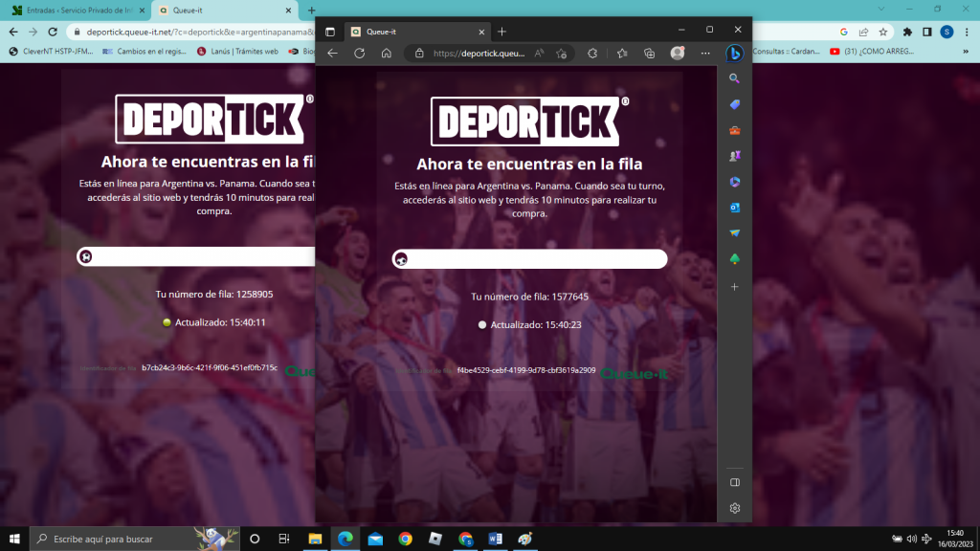Open the Cambios en el regis bookmark
Screen dimensions: 980x551
coord(145,52)
